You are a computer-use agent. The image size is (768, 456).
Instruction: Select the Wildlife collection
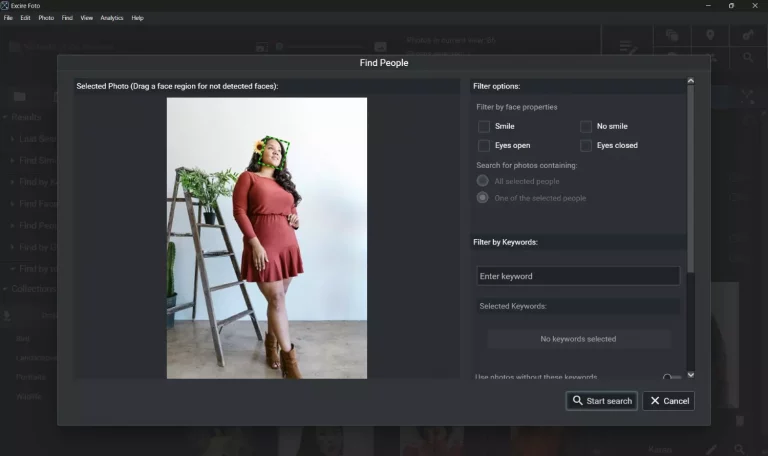click(x=28, y=396)
